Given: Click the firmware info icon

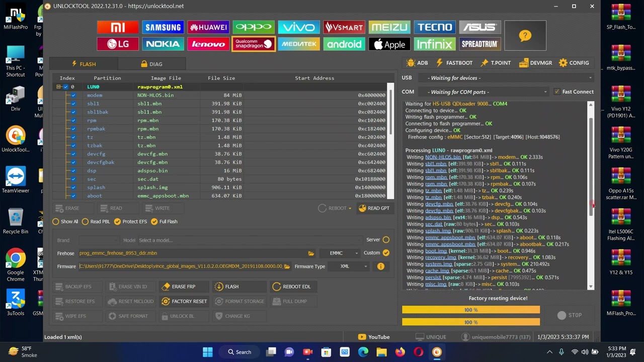Looking at the screenshot, I should [381, 266].
